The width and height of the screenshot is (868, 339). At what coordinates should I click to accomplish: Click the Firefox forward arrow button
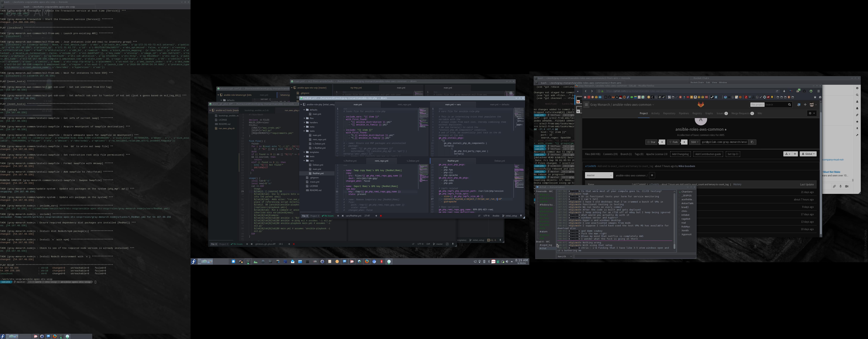tap(592, 91)
